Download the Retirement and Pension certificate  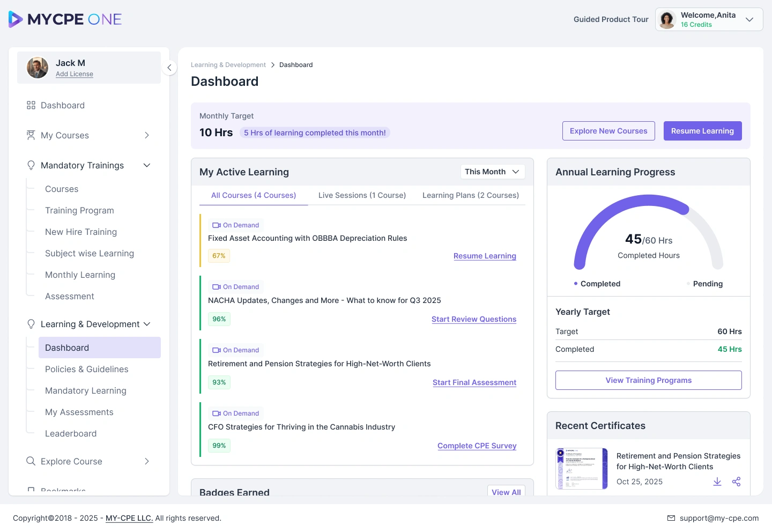(717, 482)
